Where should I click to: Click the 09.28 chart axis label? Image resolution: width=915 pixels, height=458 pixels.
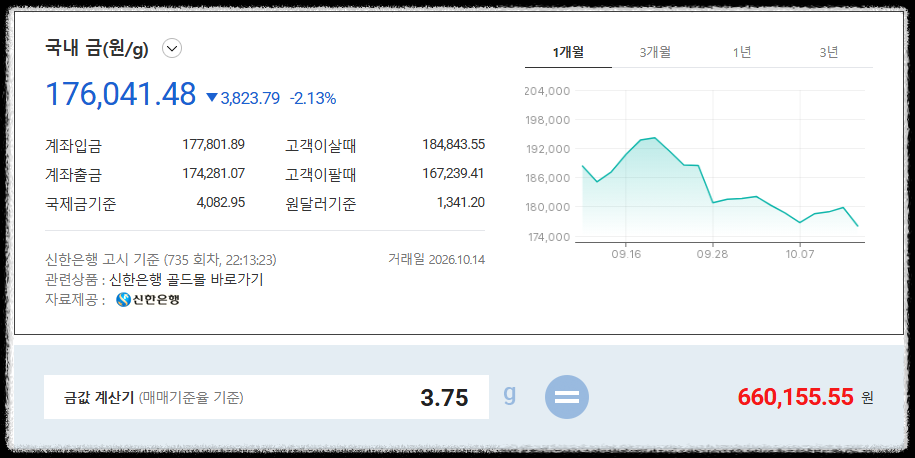[713, 254]
